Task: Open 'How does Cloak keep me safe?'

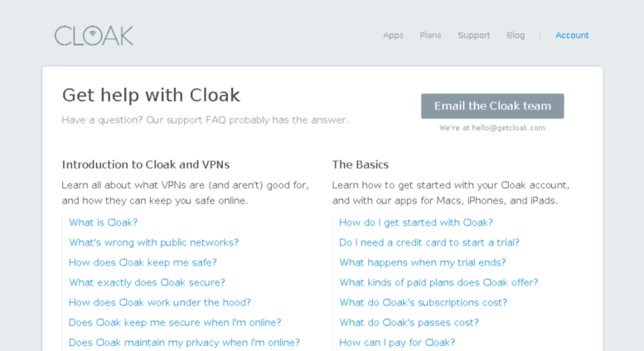Action: pos(143,262)
